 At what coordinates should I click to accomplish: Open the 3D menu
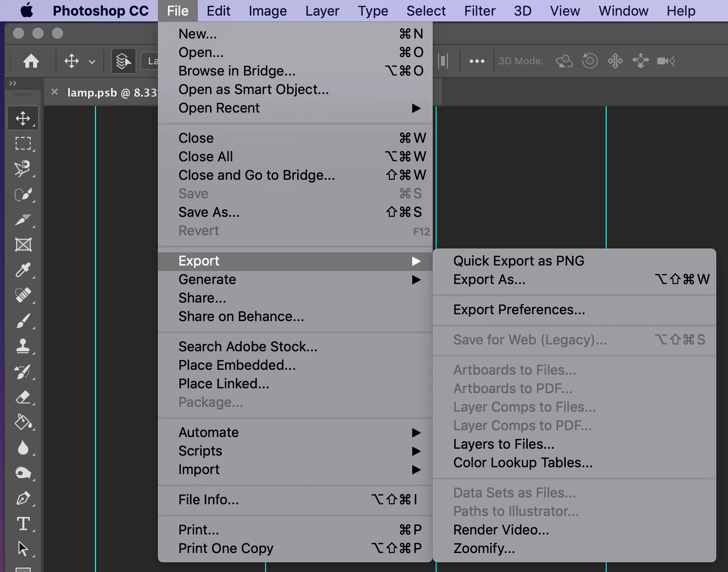pyautogui.click(x=522, y=11)
